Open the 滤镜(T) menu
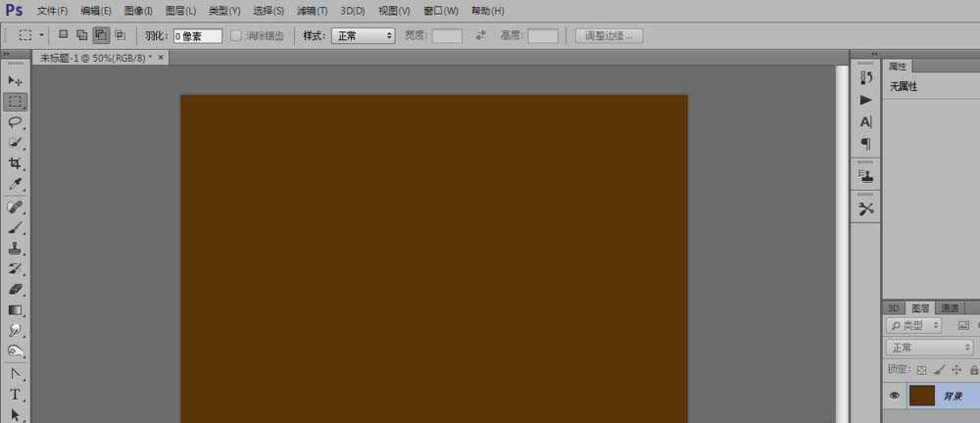Screen dimensions: 980x423 (x=312, y=11)
